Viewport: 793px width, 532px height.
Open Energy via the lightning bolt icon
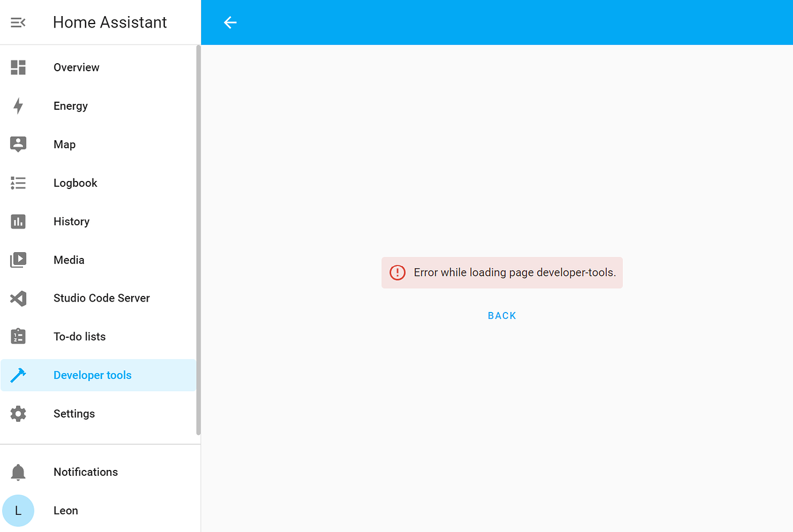(x=18, y=106)
